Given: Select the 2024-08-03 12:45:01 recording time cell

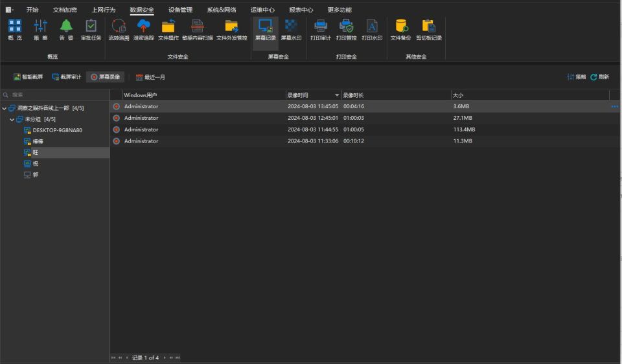Looking at the screenshot, I should 313,118.
